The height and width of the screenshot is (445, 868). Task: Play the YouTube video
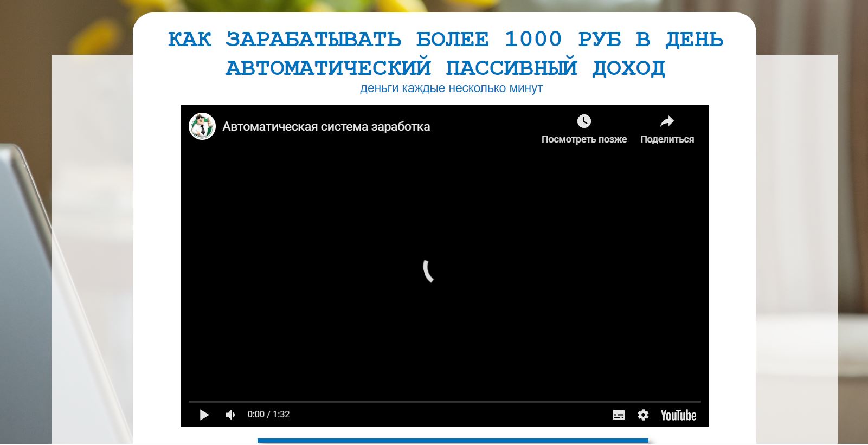(204, 415)
